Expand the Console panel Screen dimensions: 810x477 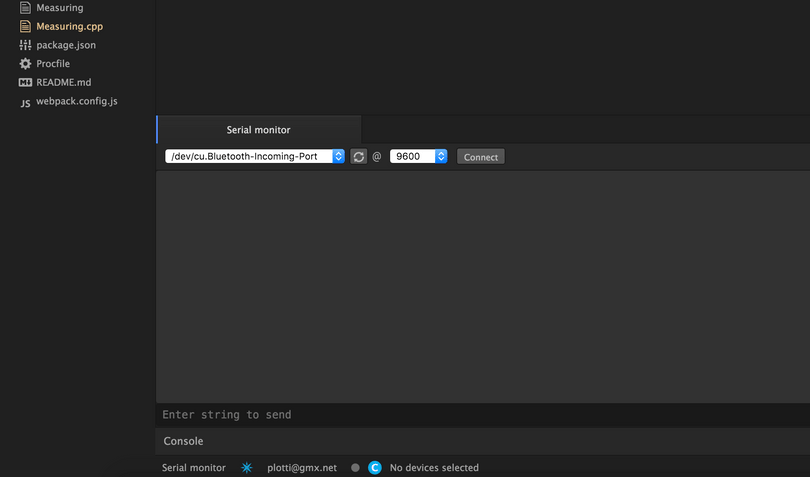tap(183, 441)
